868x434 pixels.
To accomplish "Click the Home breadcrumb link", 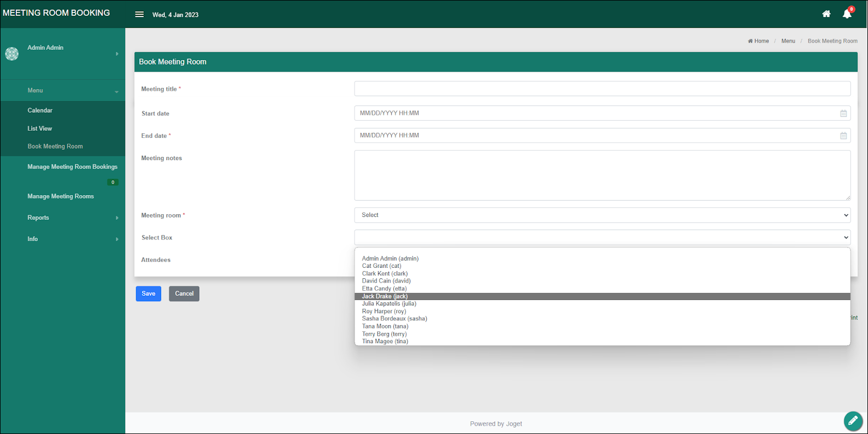I will pyautogui.click(x=758, y=41).
